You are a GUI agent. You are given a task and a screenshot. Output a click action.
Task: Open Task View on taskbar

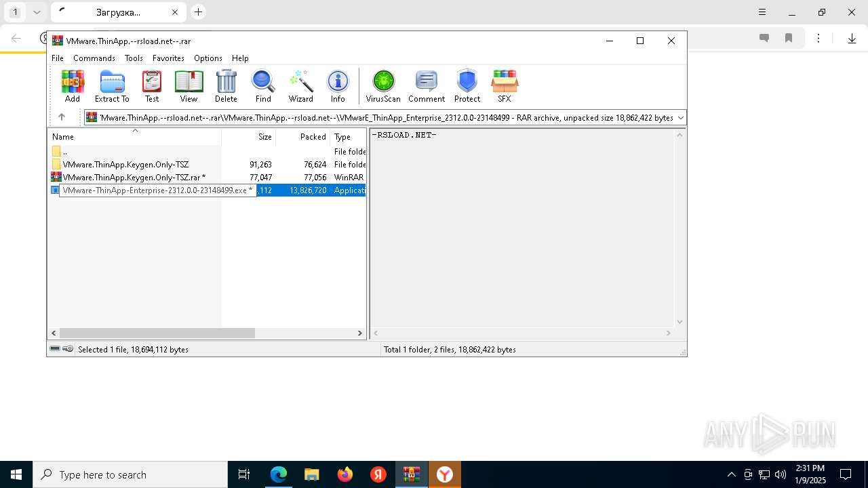244,474
